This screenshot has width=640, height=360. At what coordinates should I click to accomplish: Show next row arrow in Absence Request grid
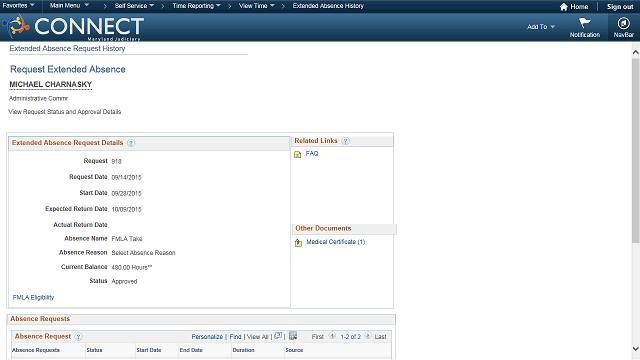368,336
